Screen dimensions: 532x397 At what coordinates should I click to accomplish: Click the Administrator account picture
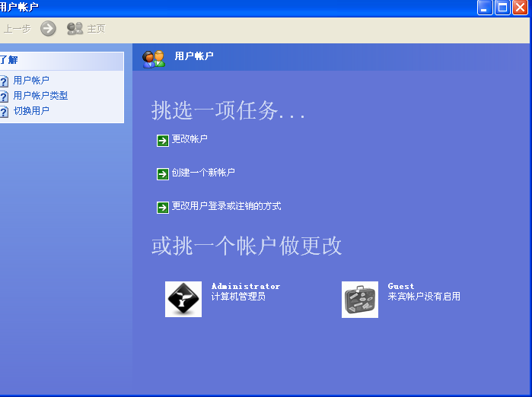(183, 300)
